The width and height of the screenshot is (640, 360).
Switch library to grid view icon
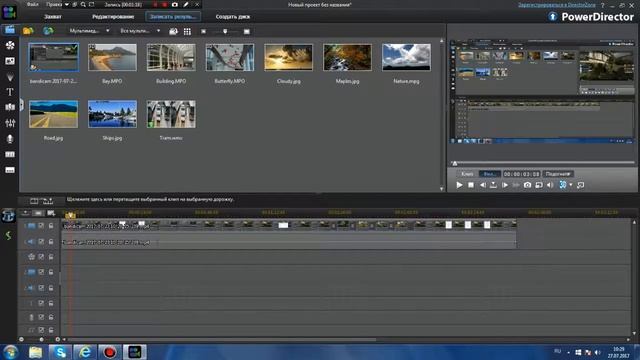[x=187, y=31]
